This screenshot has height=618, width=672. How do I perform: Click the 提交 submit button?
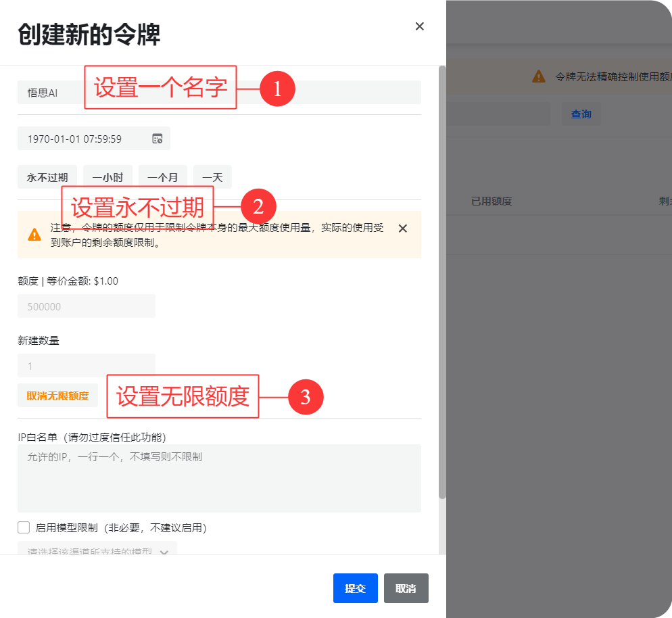pos(355,588)
